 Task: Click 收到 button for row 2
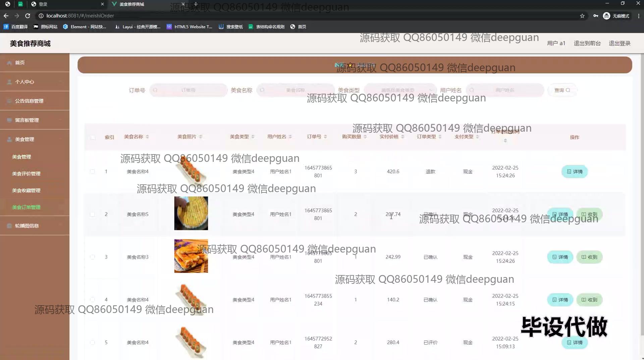pyautogui.click(x=589, y=214)
